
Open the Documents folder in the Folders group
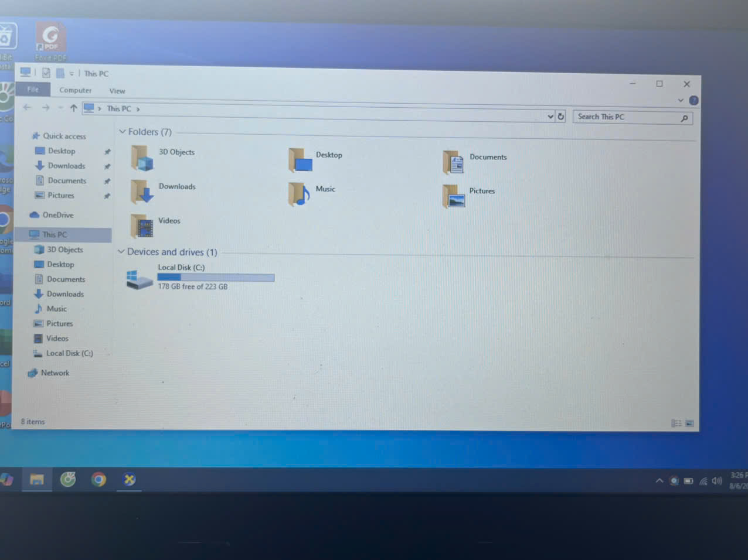tap(454, 162)
